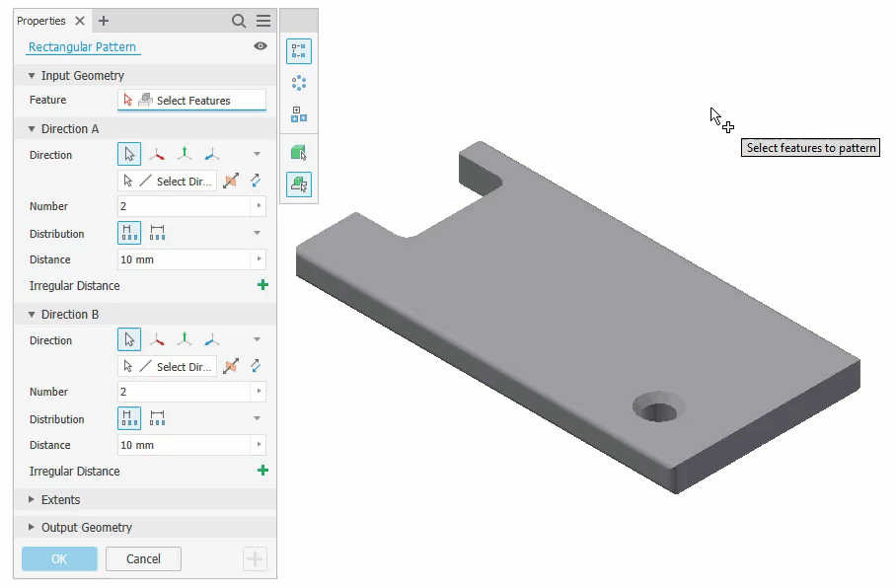Click Select Direction field in Direction A
The height and width of the screenshot is (588, 896).
[x=168, y=182]
